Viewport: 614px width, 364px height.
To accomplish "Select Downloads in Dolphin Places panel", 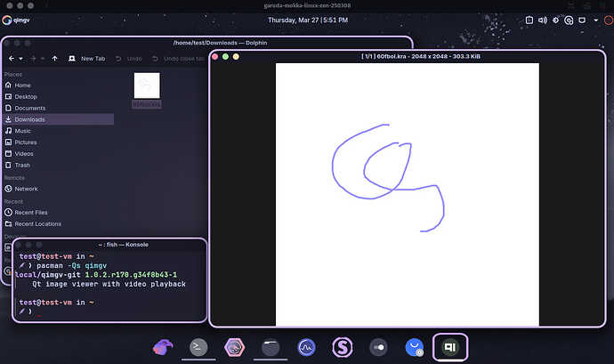I will pyautogui.click(x=59, y=119).
